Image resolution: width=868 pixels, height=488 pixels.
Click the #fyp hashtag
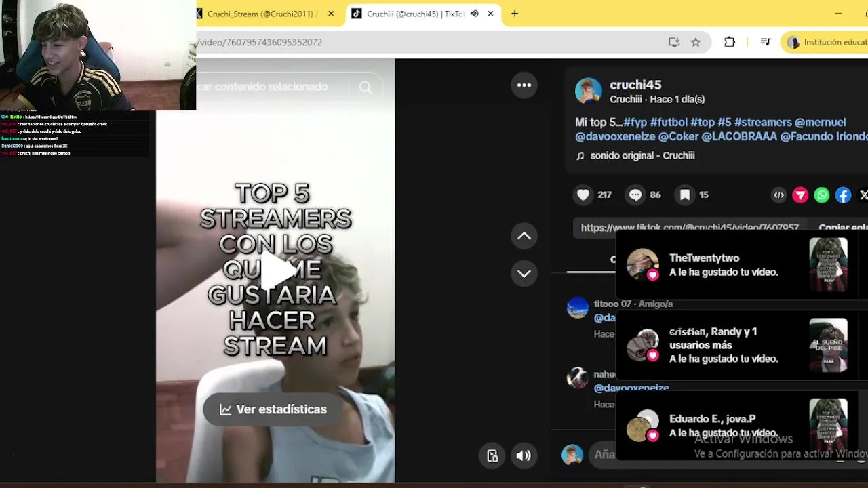point(635,123)
